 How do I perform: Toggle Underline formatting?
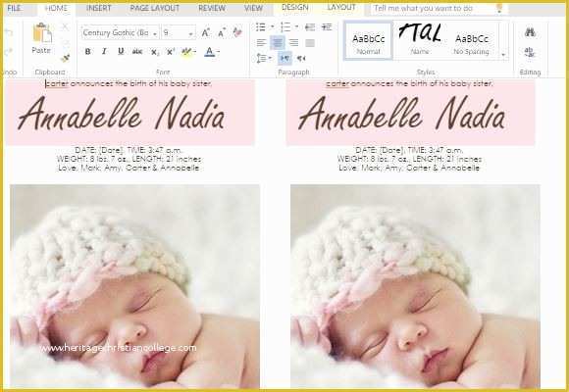[x=121, y=52]
